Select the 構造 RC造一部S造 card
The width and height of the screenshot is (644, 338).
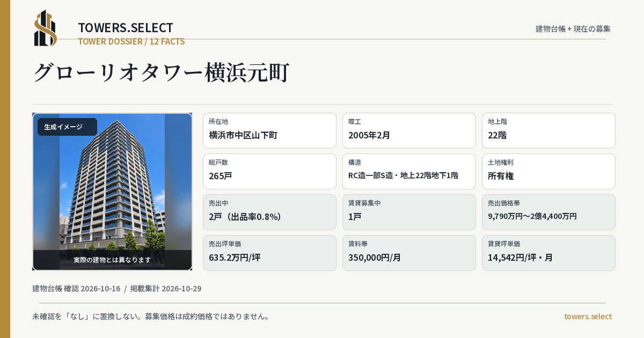(409, 171)
